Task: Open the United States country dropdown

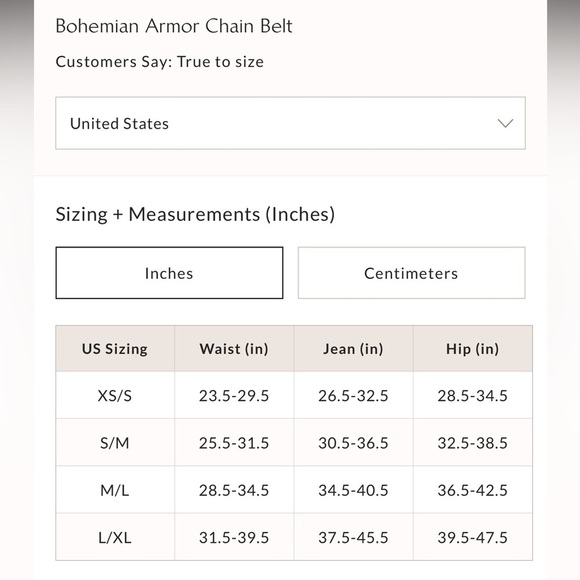Action: tap(290, 123)
